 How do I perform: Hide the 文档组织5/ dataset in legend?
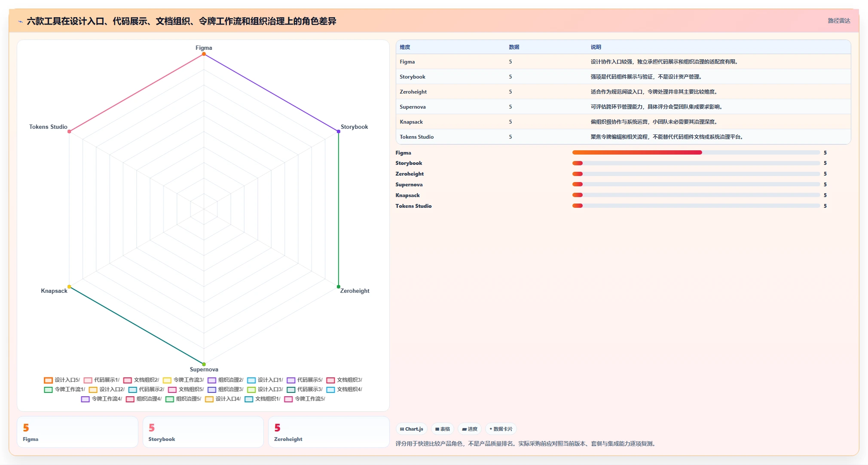[186, 389]
